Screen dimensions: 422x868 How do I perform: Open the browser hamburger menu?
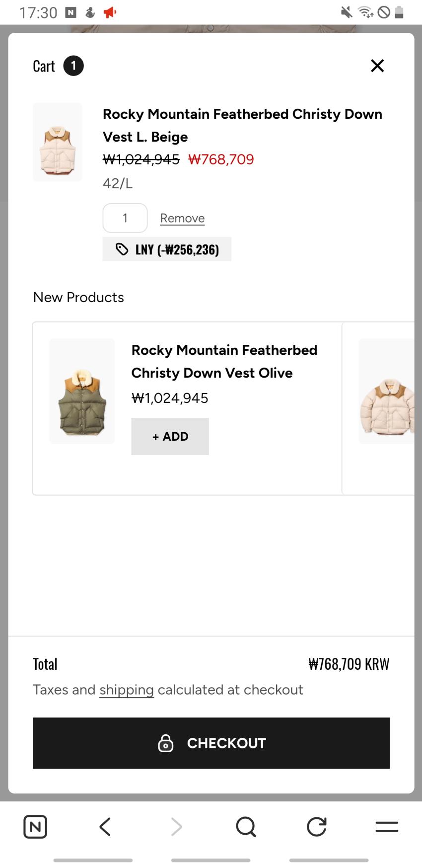(x=387, y=827)
